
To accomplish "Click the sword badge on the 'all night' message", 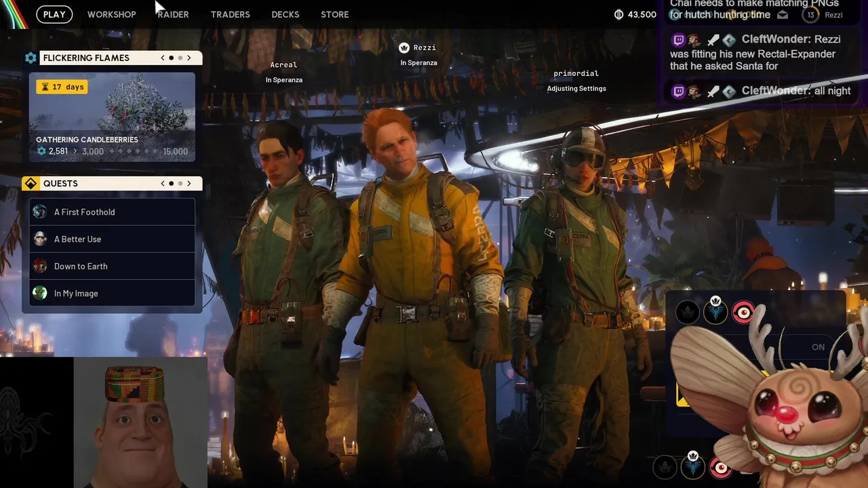I will (713, 91).
